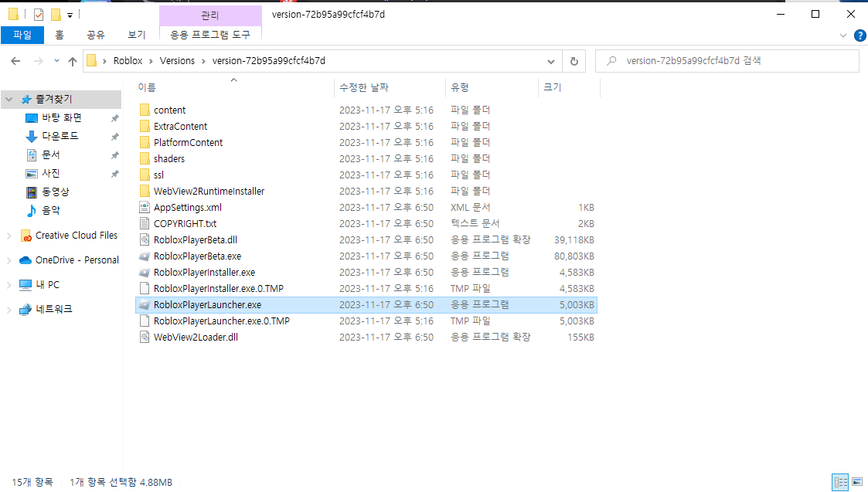Open 음악 in the sidebar

point(51,210)
